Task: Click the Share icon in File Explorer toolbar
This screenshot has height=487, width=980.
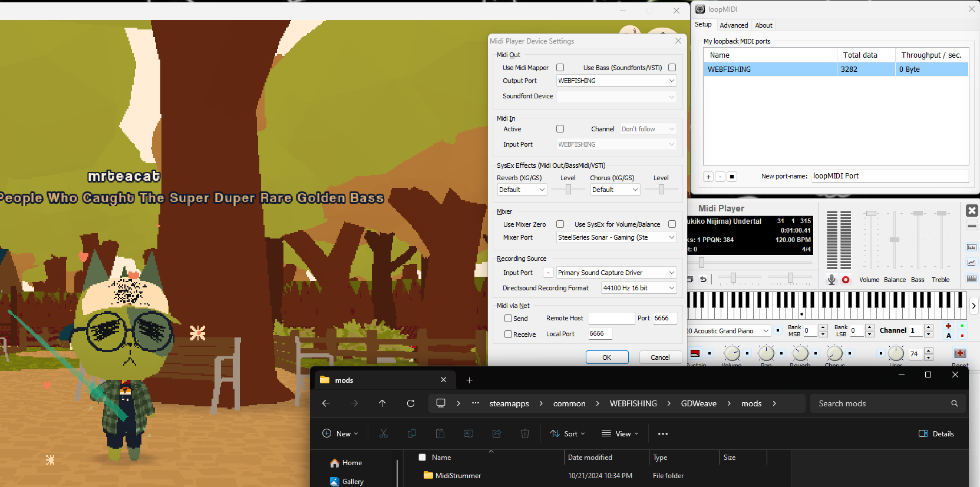Action: 497,434
